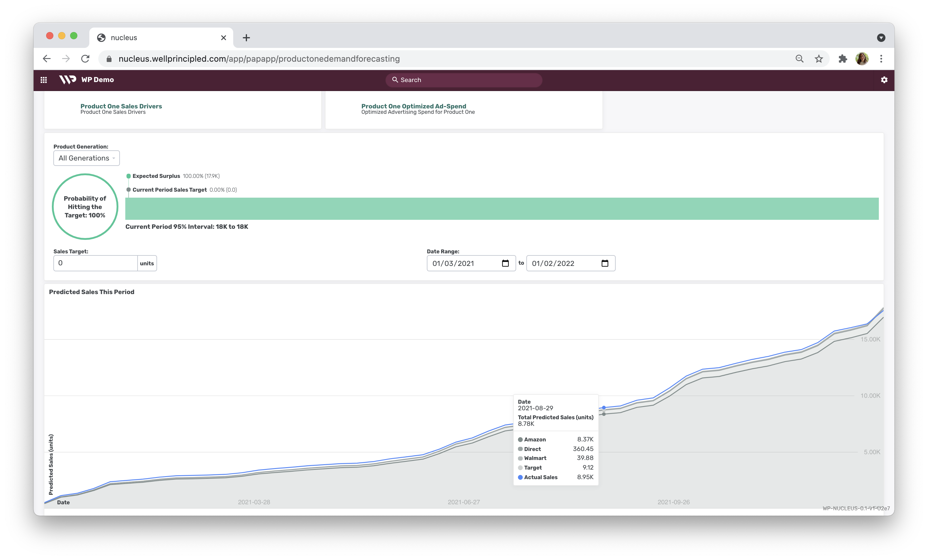928x560 pixels.
Task: Open a new browser tab
Action: click(246, 38)
